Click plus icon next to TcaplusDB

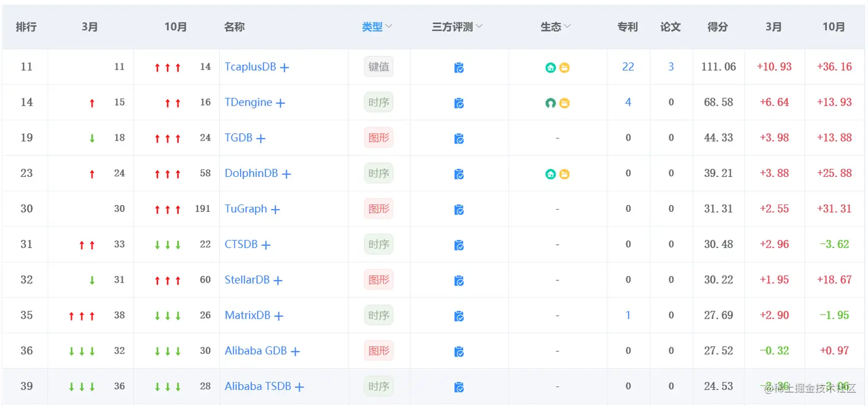tap(285, 68)
